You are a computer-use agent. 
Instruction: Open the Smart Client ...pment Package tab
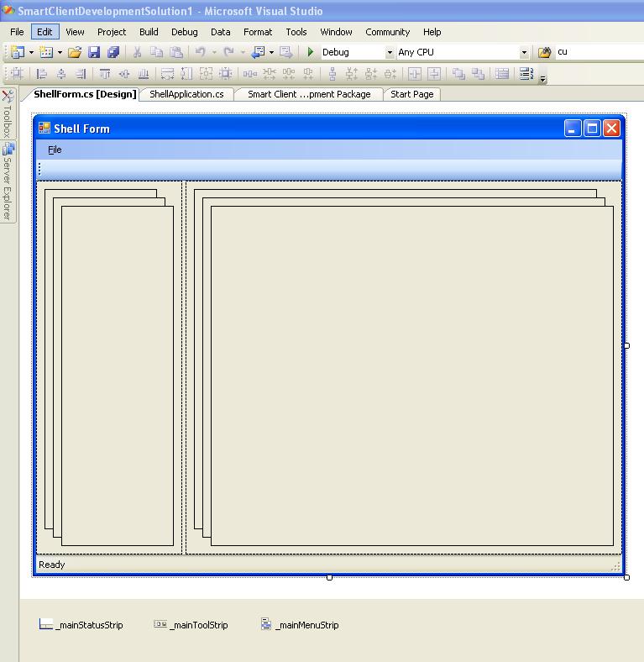pos(309,94)
